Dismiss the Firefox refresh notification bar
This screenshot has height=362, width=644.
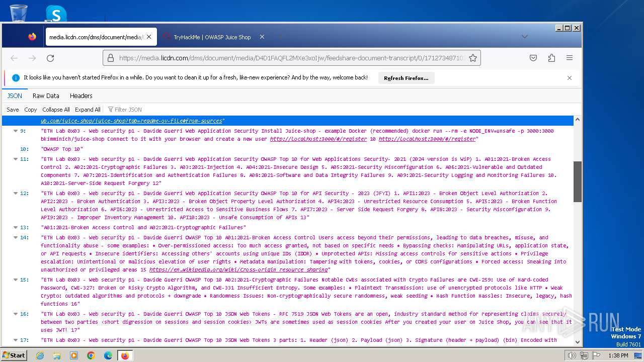point(570,78)
